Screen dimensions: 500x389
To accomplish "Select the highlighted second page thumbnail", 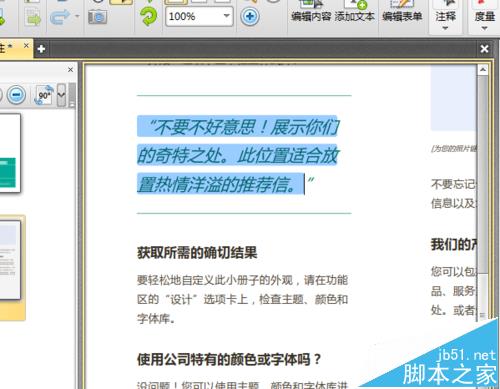I will 11,260.
